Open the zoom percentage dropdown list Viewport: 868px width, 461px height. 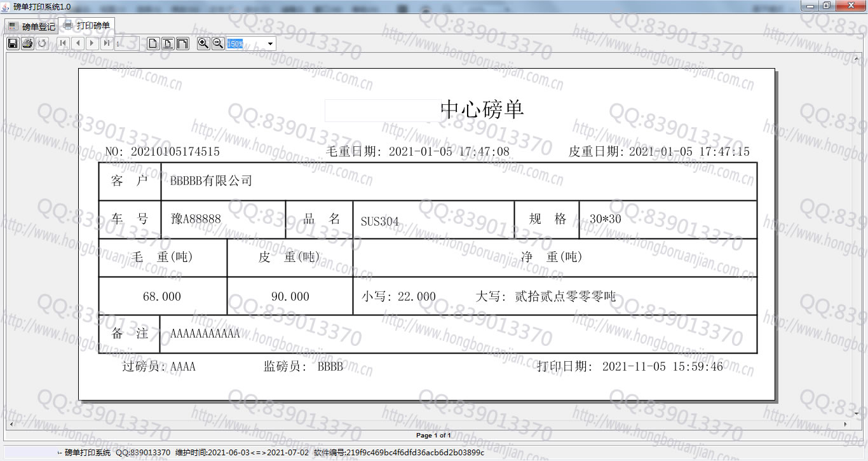(x=269, y=44)
